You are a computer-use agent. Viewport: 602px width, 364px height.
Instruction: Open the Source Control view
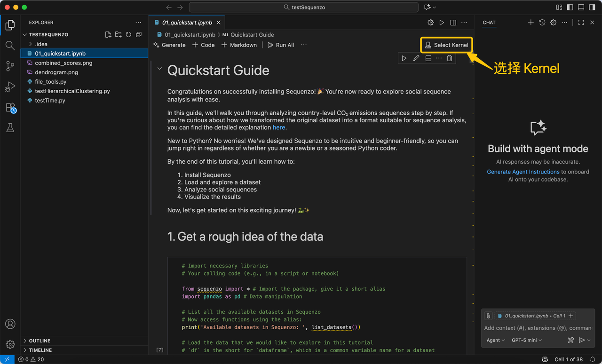(x=10, y=66)
